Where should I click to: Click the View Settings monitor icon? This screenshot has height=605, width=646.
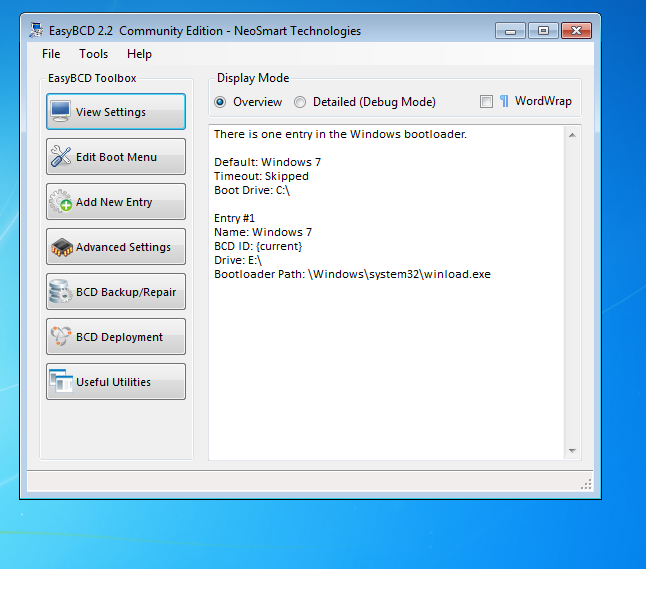[x=61, y=112]
